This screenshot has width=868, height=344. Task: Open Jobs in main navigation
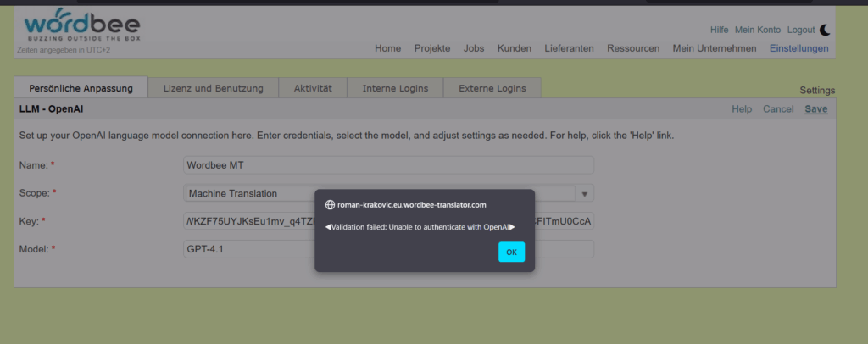pyautogui.click(x=474, y=48)
